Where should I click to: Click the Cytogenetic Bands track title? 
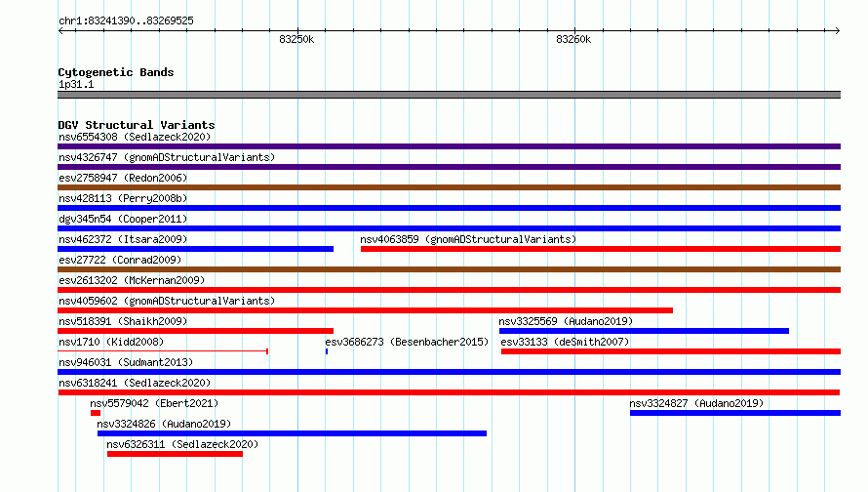[116, 72]
